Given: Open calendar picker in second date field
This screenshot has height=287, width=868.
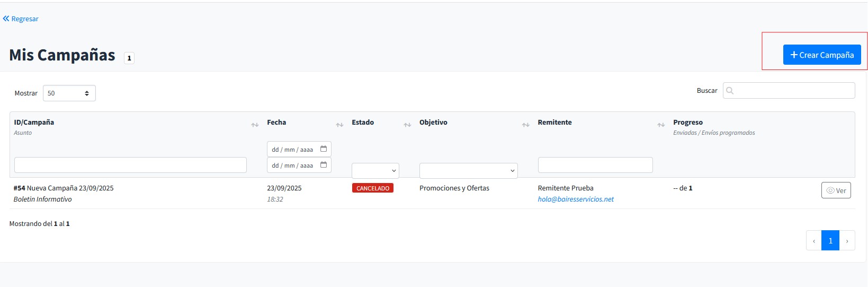Looking at the screenshot, I should (x=324, y=165).
